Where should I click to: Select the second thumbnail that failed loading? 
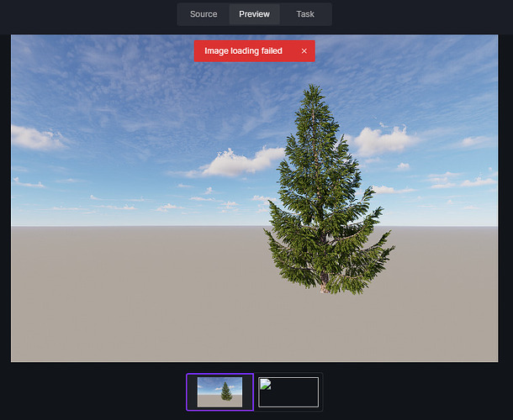click(x=289, y=391)
